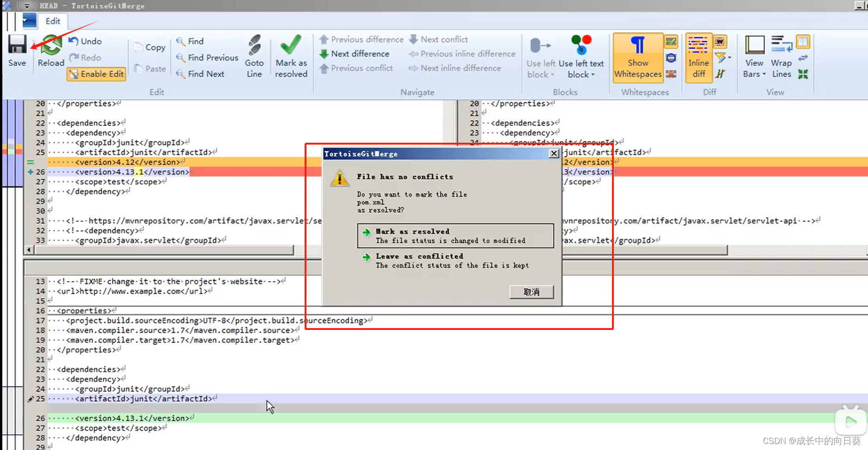Reload the file
Image resolution: width=868 pixels, height=450 pixels.
click(51, 51)
